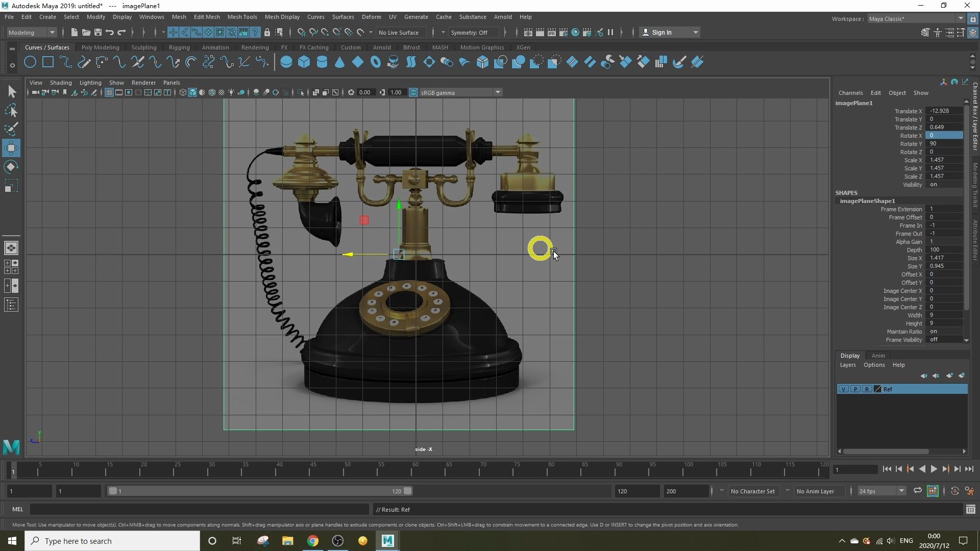This screenshot has width=980, height=551.
Task: Click the NURBS circle shelf icon
Action: (30, 62)
